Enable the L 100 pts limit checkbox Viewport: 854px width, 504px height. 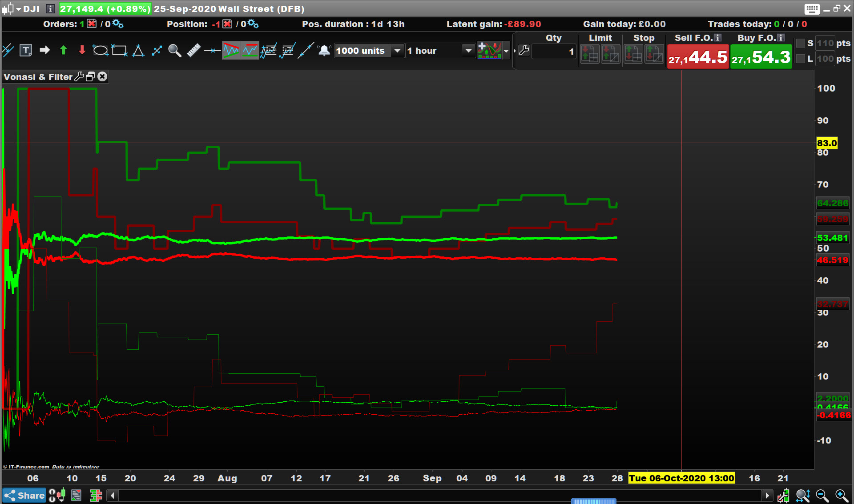(x=801, y=59)
